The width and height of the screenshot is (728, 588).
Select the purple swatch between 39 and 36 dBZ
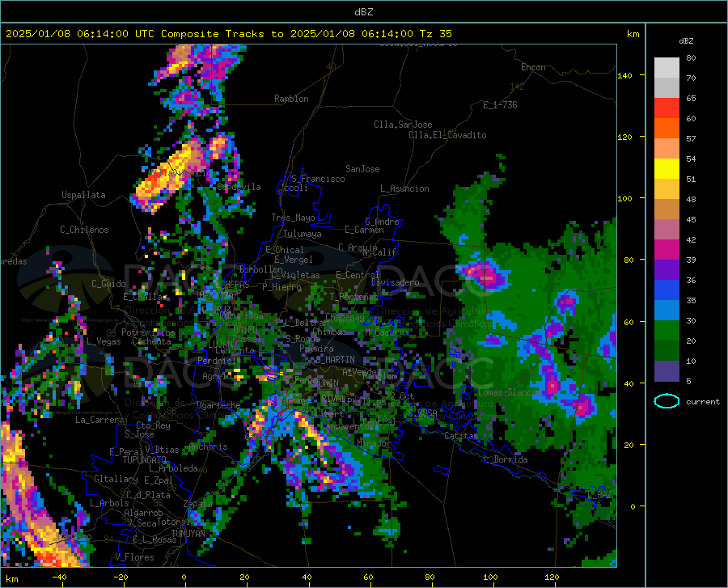667,270
